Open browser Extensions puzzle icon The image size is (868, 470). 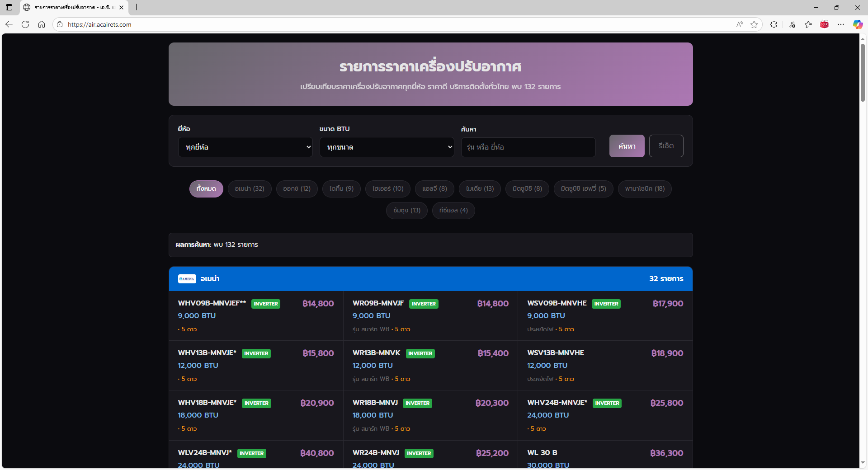[x=774, y=24]
